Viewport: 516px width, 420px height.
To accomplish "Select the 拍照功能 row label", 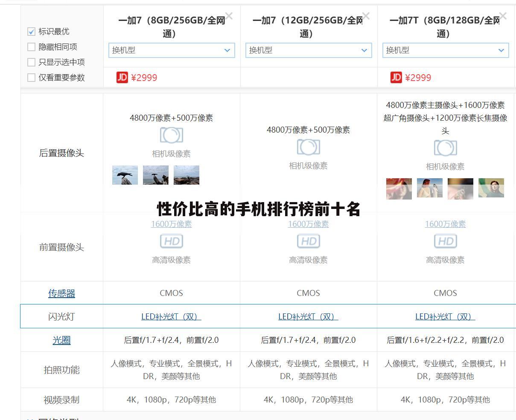I will click(61, 370).
